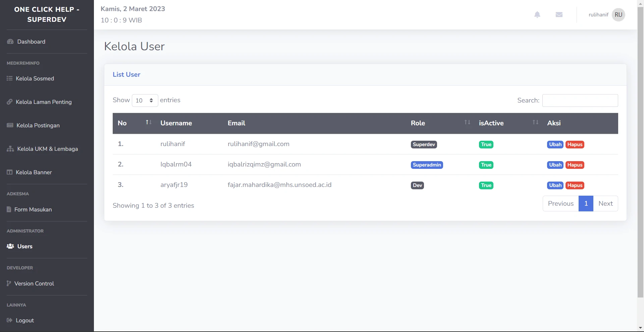644x332 pixels.
Task: Click the RU user avatar
Action: pos(618,15)
